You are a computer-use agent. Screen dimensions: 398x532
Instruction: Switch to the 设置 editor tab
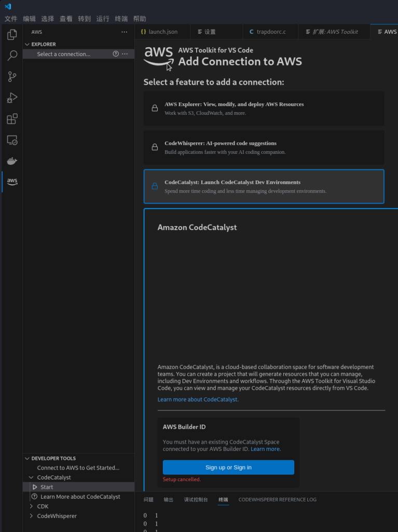(216, 32)
